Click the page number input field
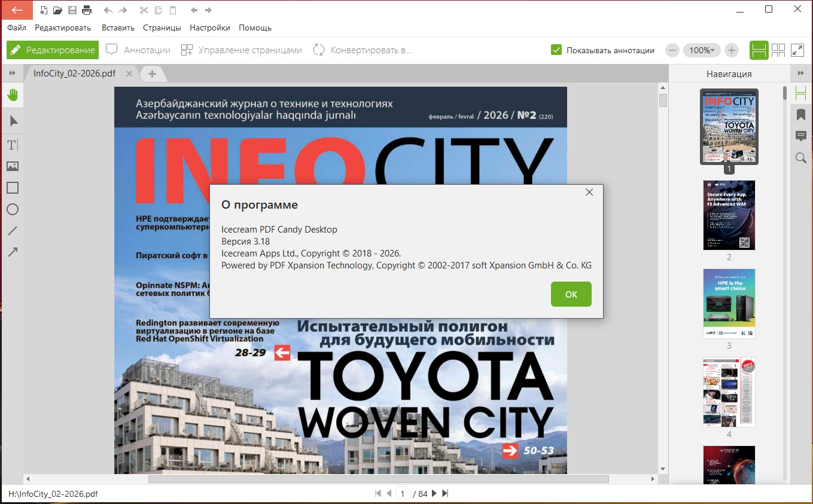Viewport: 813px width, 504px height. tap(403, 494)
